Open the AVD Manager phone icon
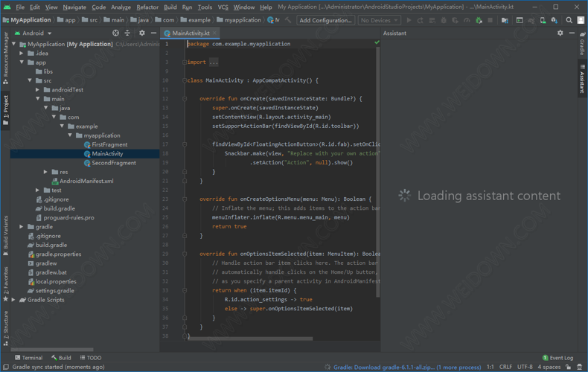 tap(543, 20)
